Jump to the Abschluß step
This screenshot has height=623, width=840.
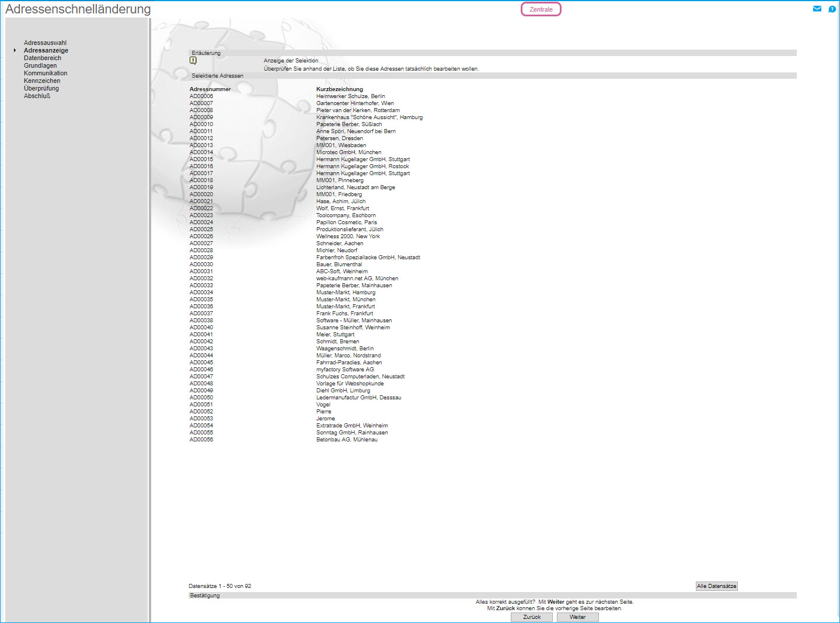click(x=37, y=96)
